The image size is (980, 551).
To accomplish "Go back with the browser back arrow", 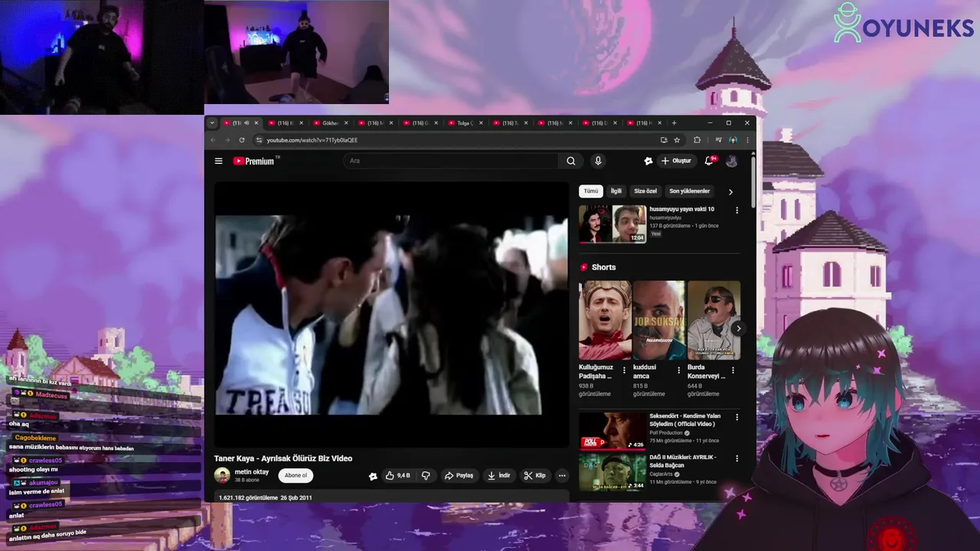I will [x=214, y=140].
